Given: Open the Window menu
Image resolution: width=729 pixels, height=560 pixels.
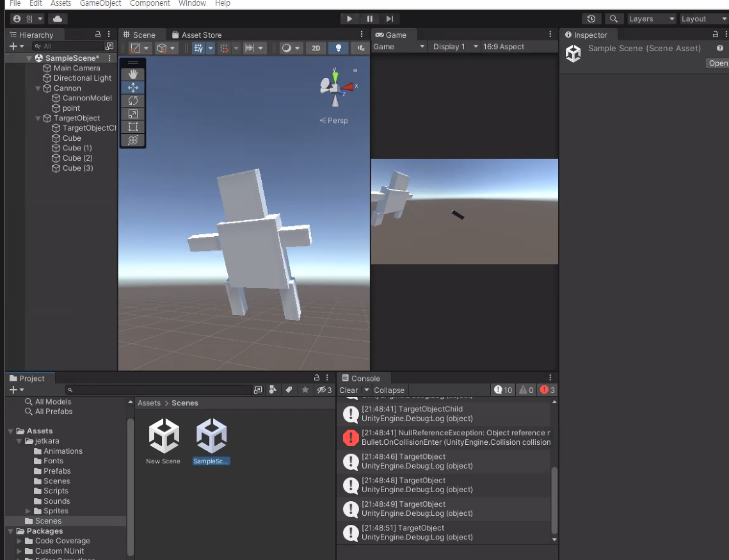Looking at the screenshot, I should point(192,3).
